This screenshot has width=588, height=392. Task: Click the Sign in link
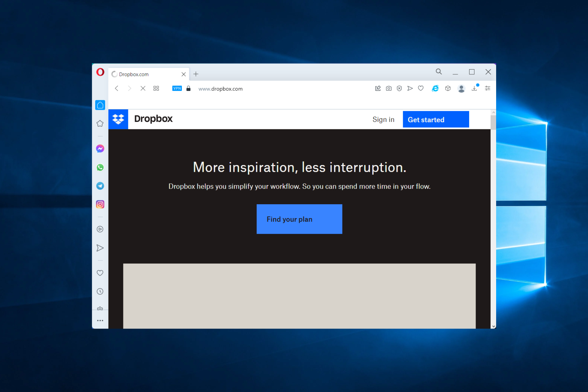coord(383,119)
